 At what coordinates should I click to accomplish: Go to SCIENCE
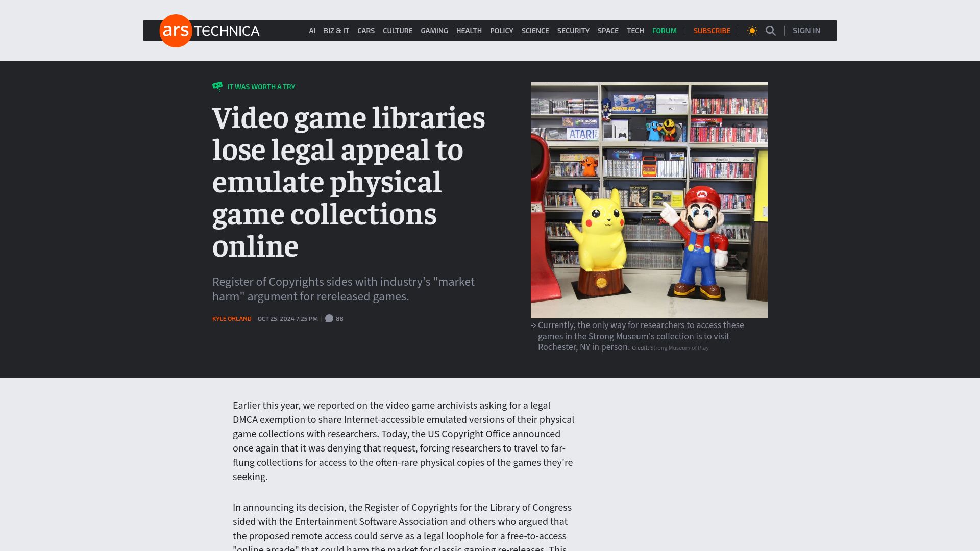point(535,31)
